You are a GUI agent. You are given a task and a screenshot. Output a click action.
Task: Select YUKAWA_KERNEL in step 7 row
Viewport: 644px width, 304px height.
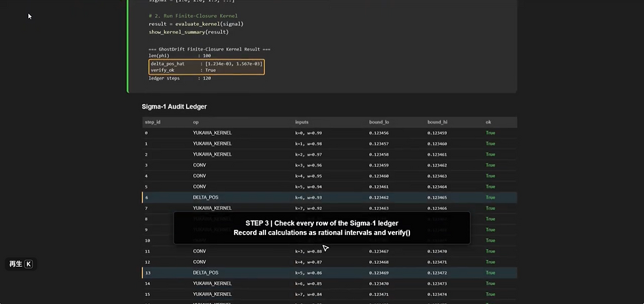click(x=212, y=208)
